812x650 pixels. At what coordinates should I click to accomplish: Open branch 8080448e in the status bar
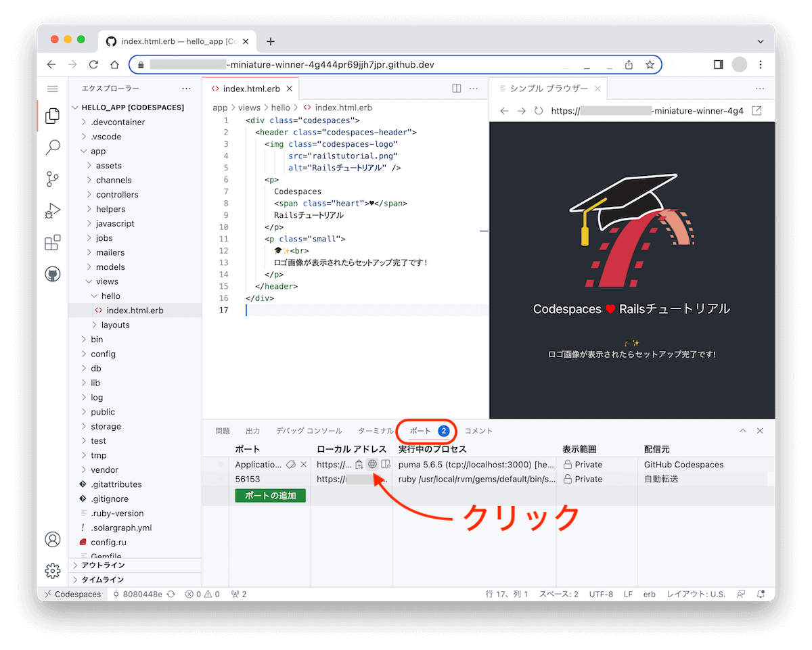click(x=137, y=594)
